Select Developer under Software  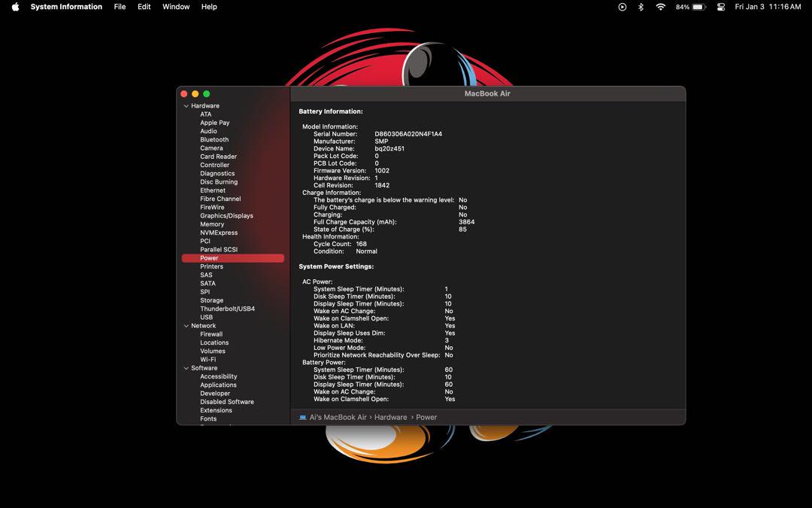click(216, 394)
